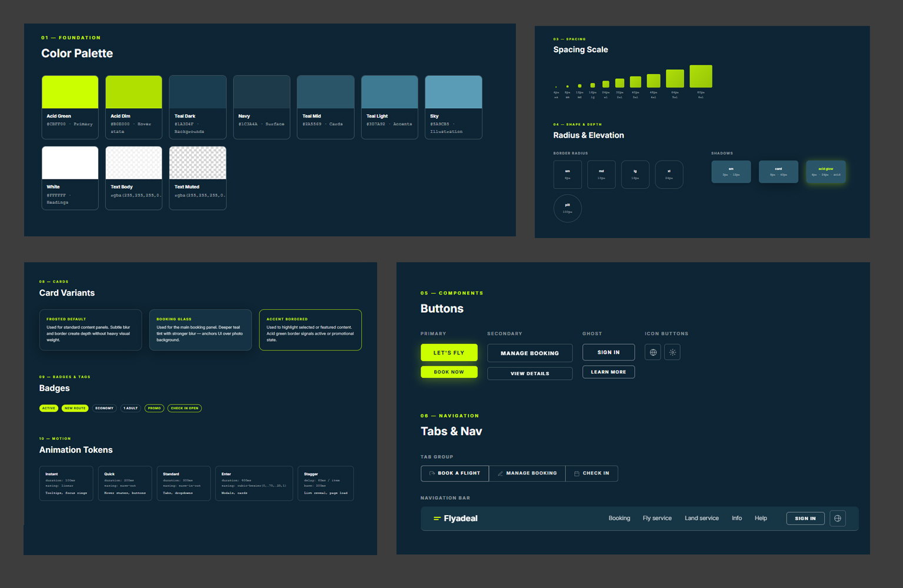Open the Booking link in the navigation bar
The height and width of the screenshot is (588, 903).
619,518
